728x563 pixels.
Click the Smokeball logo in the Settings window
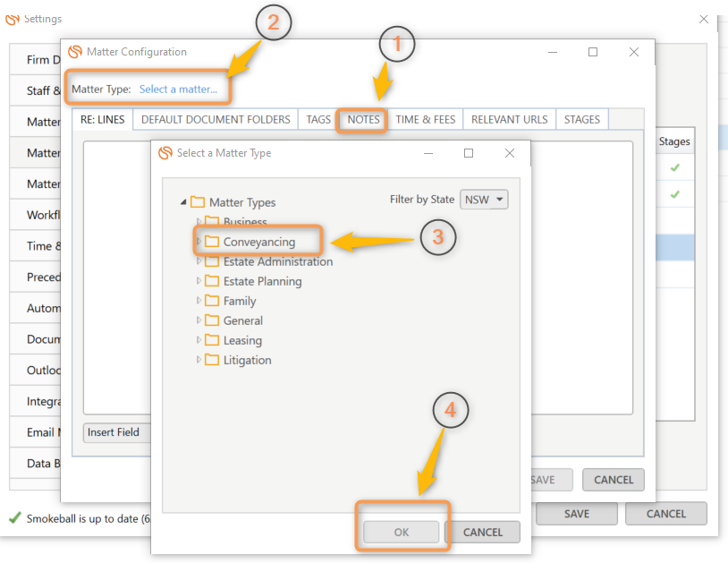[13, 19]
